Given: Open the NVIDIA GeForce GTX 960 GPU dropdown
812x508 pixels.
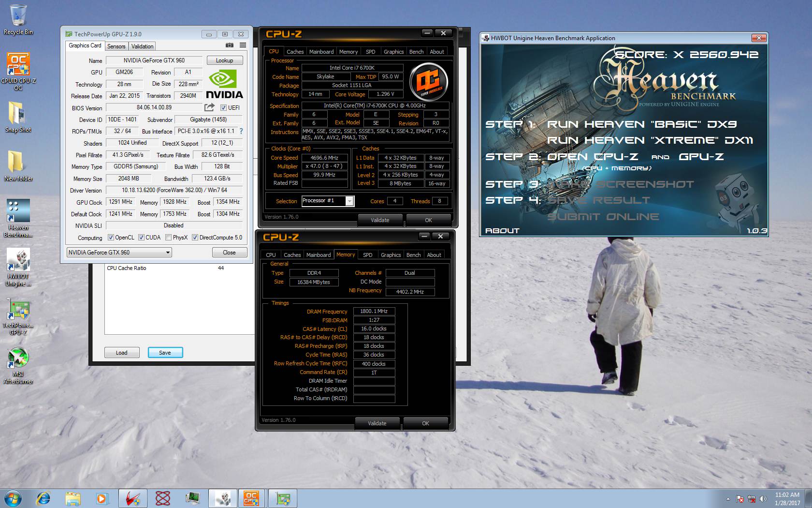Looking at the screenshot, I should click(x=119, y=252).
